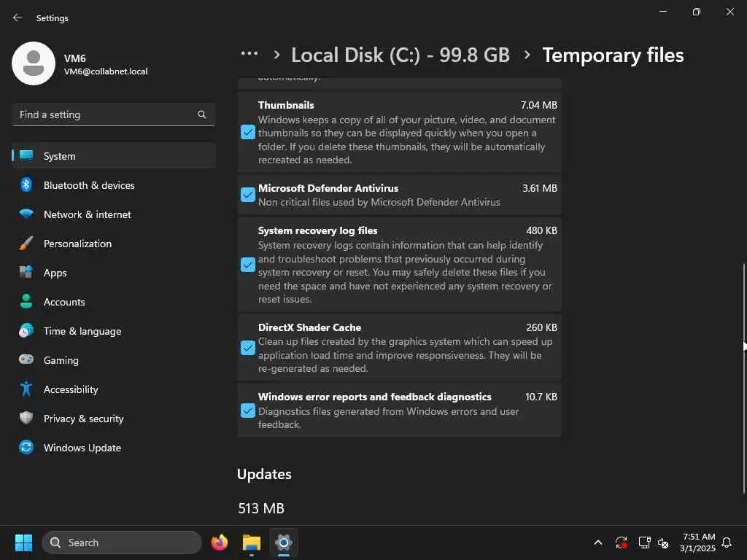This screenshot has height=560, width=747.
Task: Uncheck Microsoft Defender Antivirus checkbox
Action: point(248,195)
